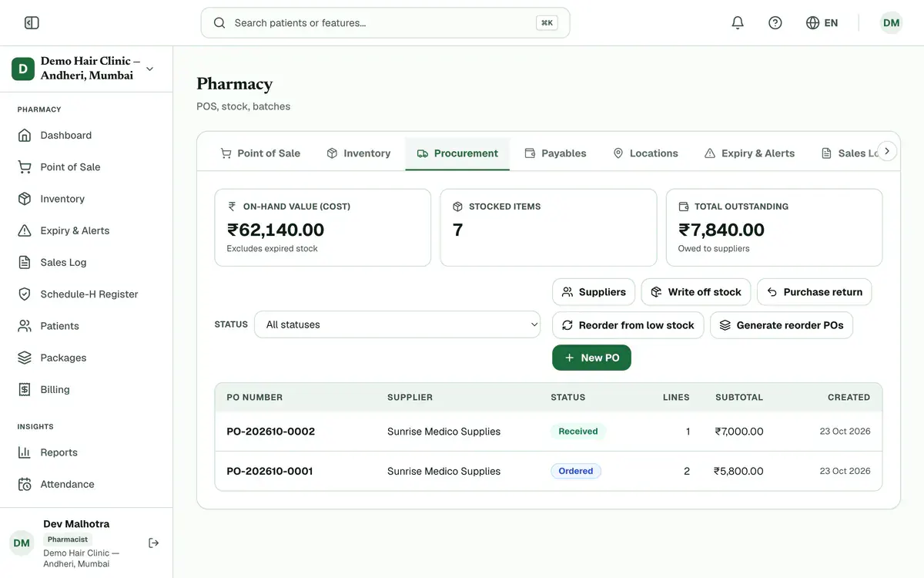Viewport: 924px width, 578px height.
Task: Click the Dev Malhotra user name
Action: point(76,524)
